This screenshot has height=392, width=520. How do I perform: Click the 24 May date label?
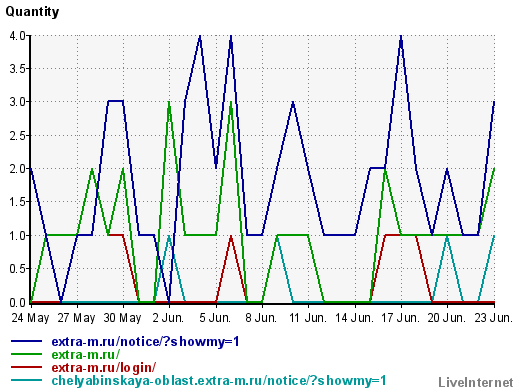pos(30,318)
